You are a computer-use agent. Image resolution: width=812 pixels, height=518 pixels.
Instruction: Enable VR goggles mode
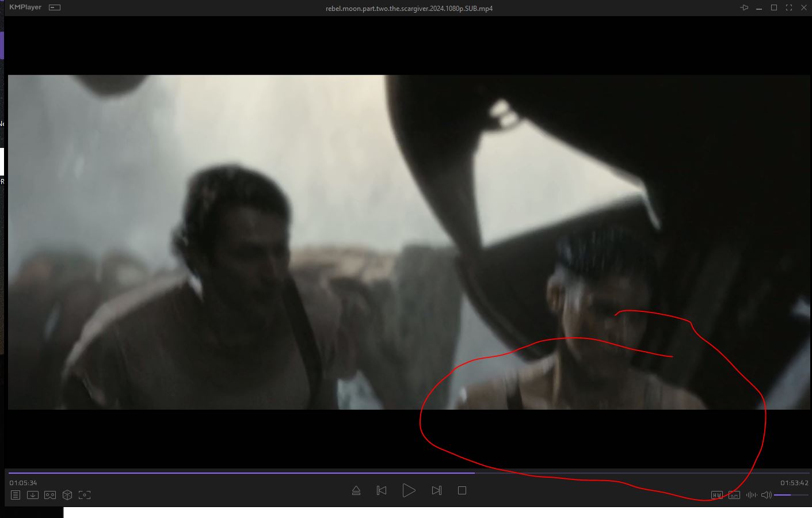click(50, 495)
